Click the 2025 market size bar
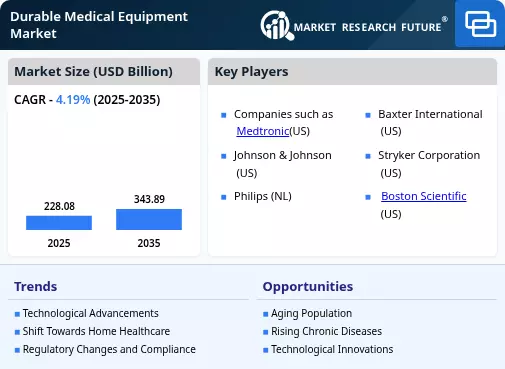The width and height of the screenshot is (505, 369). (x=59, y=223)
